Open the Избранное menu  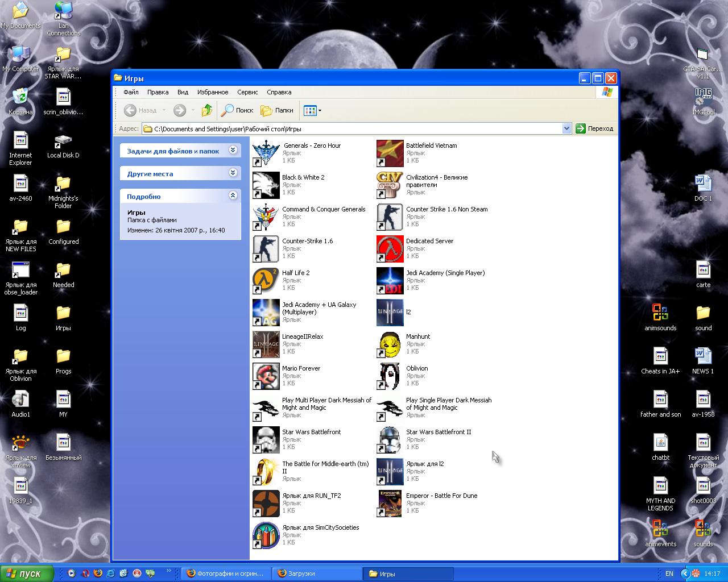tap(213, 92)
